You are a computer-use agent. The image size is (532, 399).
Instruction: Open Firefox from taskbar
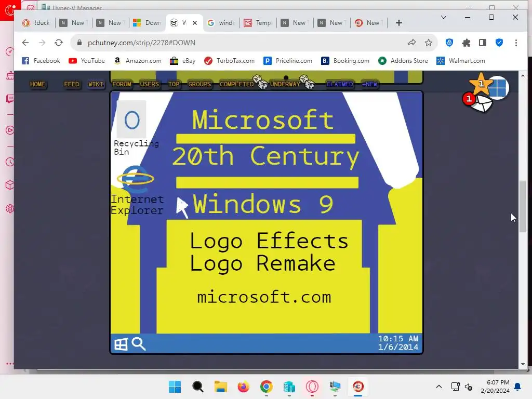243,387
